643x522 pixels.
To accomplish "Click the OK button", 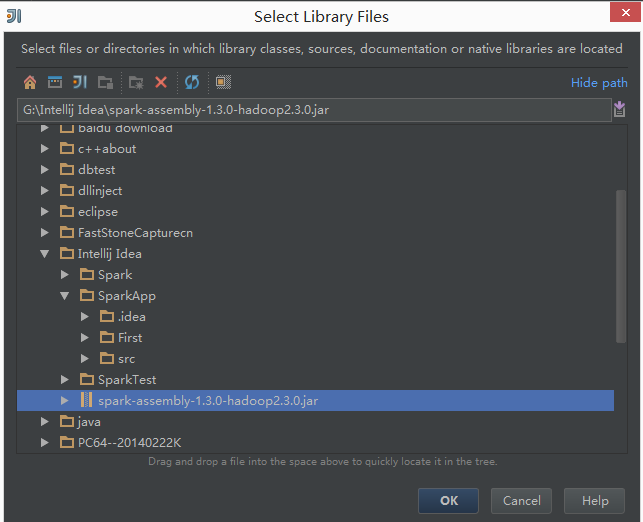I will click(x=448, y=501).
